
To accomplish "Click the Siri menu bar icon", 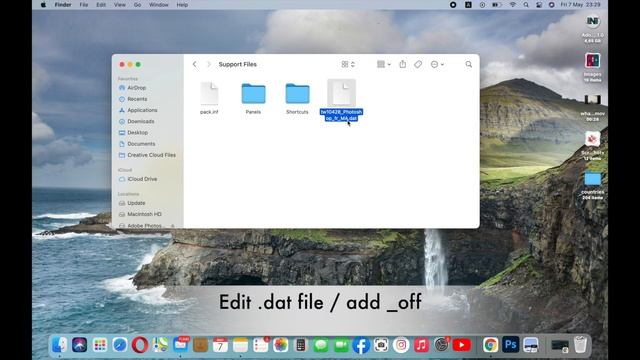I will (551, 5).
